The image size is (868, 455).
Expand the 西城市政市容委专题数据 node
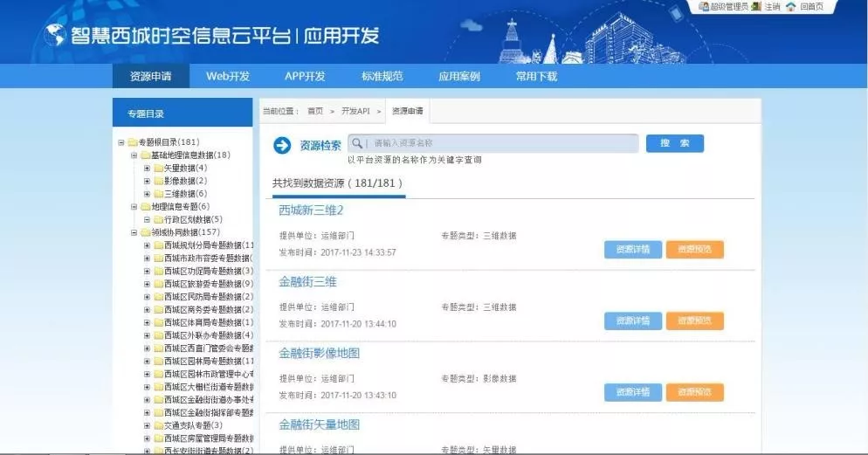(x=147, y=258)
